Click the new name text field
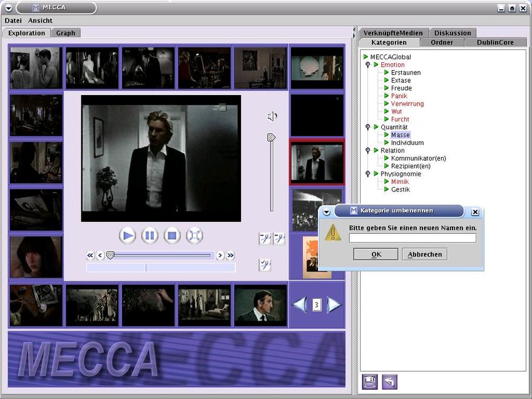Image resolution: width=532 pixels, height=399 pixels. (412, 238)
